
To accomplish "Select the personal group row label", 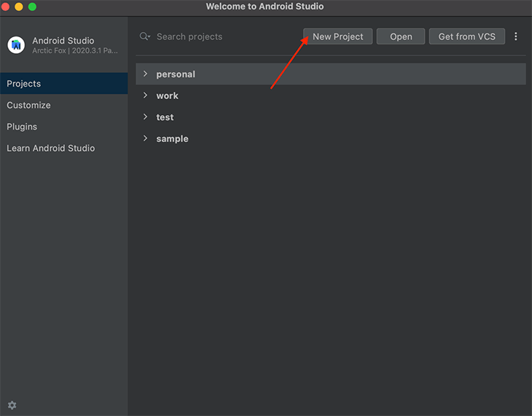I will (x=176, y=74).
